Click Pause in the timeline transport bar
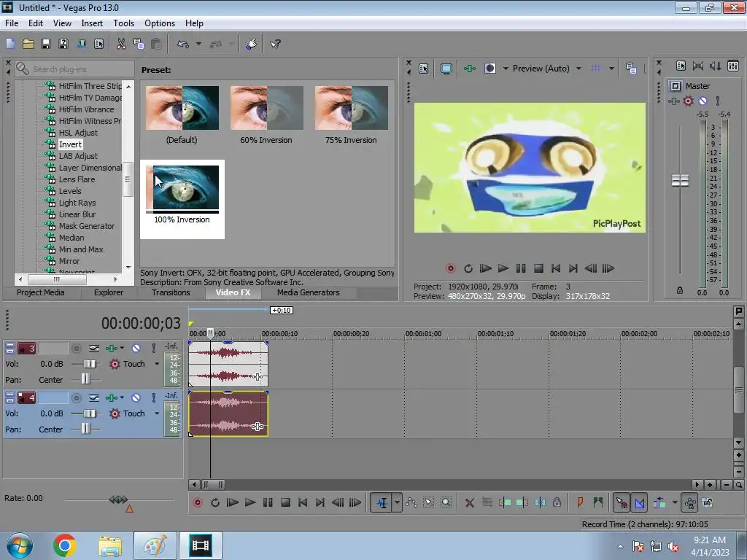This screenshot has height=560, width=747. click(x=268, y=502)
